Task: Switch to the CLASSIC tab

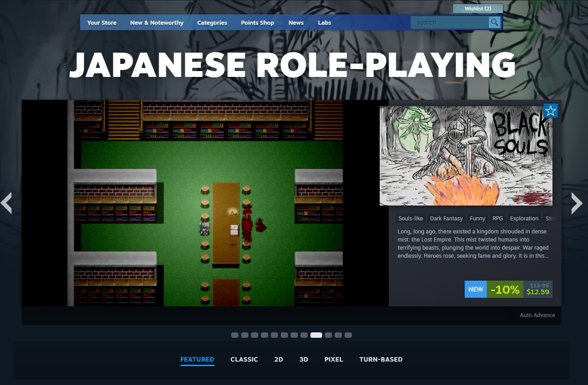Action: [x=244, y=359]
